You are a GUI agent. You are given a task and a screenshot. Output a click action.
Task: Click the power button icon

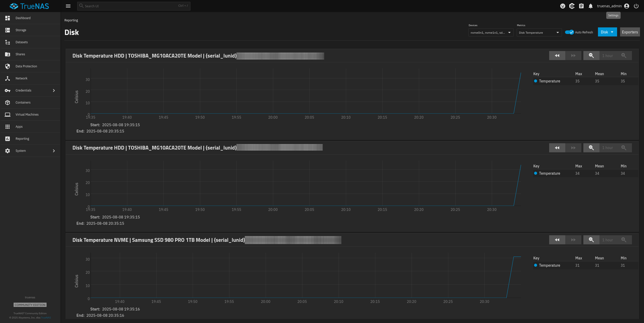click(636, 6)
